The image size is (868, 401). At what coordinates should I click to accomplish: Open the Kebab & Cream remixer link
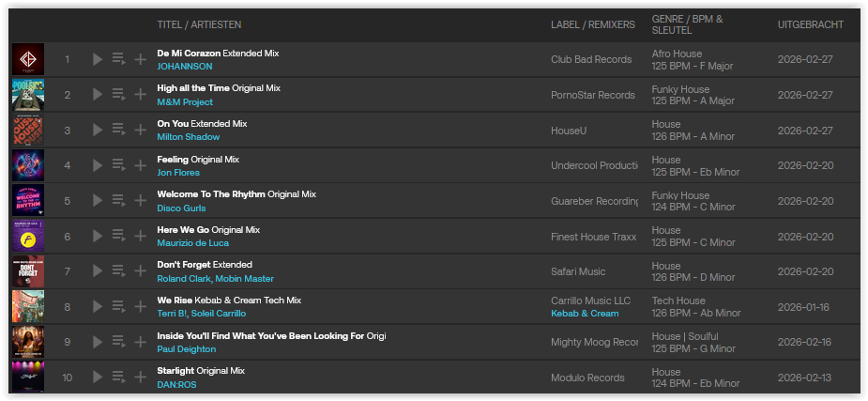585,314
